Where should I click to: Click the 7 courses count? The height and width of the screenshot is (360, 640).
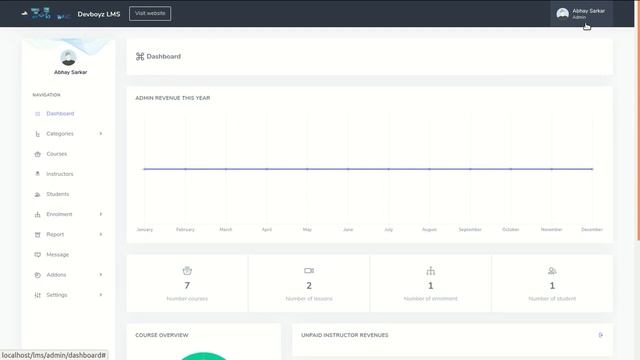187,286
